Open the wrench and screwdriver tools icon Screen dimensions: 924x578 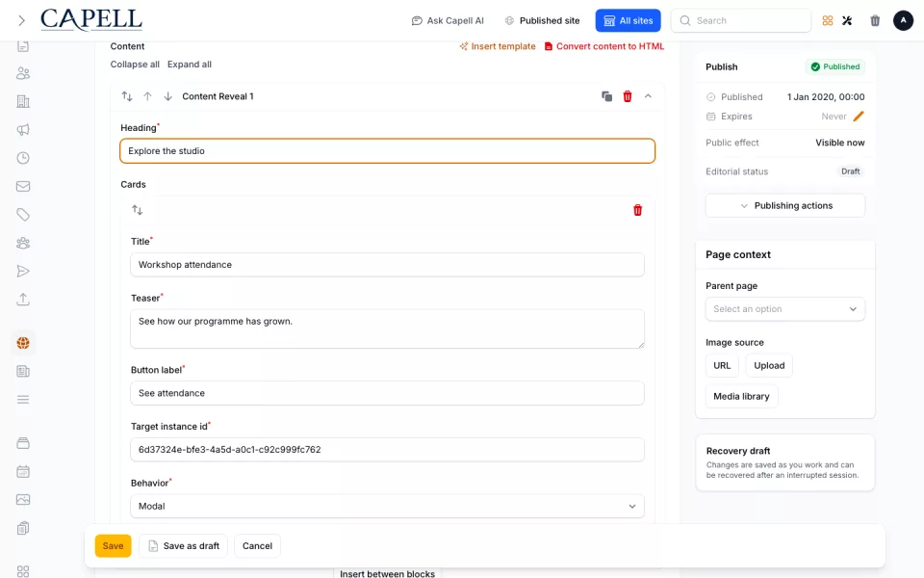847,20
